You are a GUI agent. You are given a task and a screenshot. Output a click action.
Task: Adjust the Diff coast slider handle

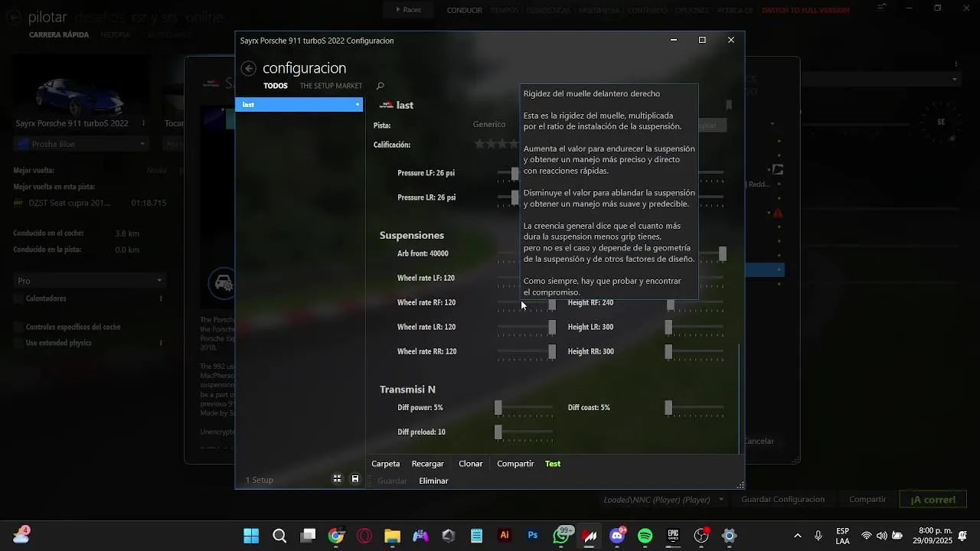tap(668, 408)
